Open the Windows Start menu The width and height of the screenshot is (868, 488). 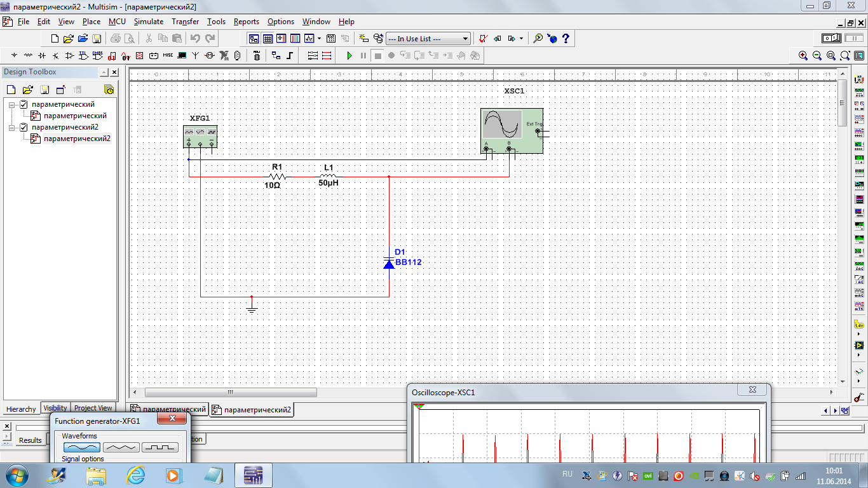click(x=17, y=475)
